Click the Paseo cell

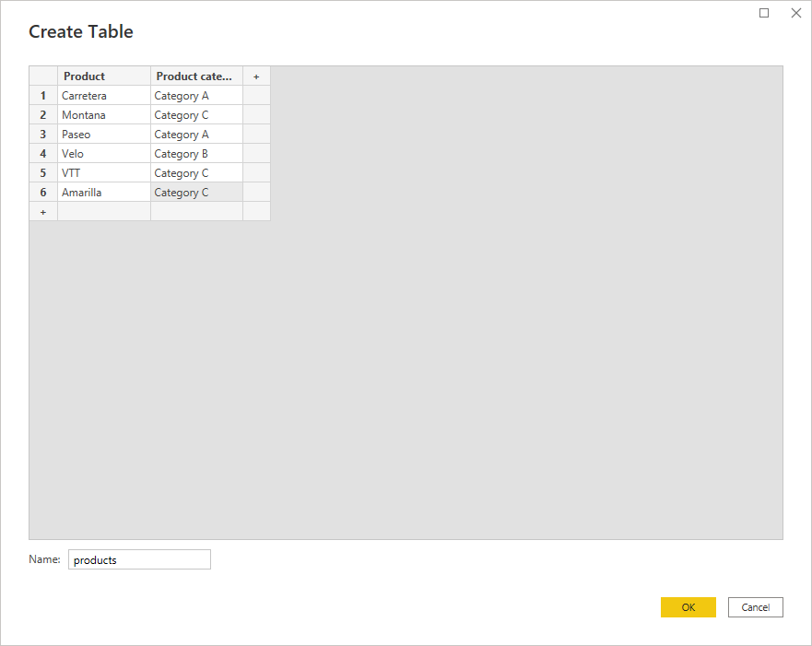103,134
